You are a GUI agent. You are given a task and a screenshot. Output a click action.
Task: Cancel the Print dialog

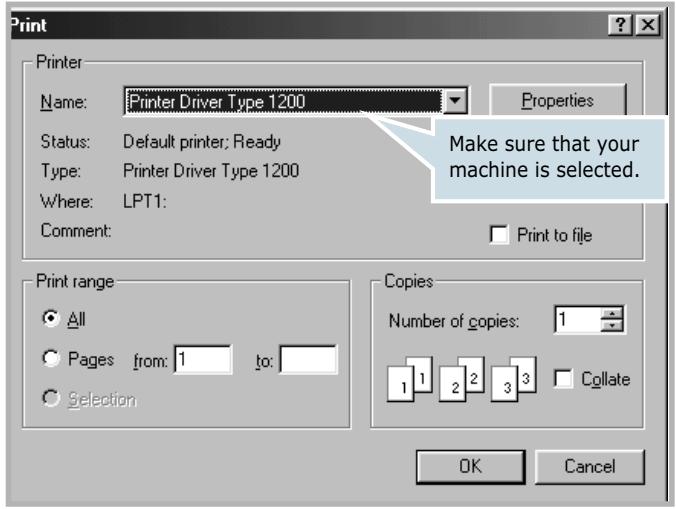point(589,467)
